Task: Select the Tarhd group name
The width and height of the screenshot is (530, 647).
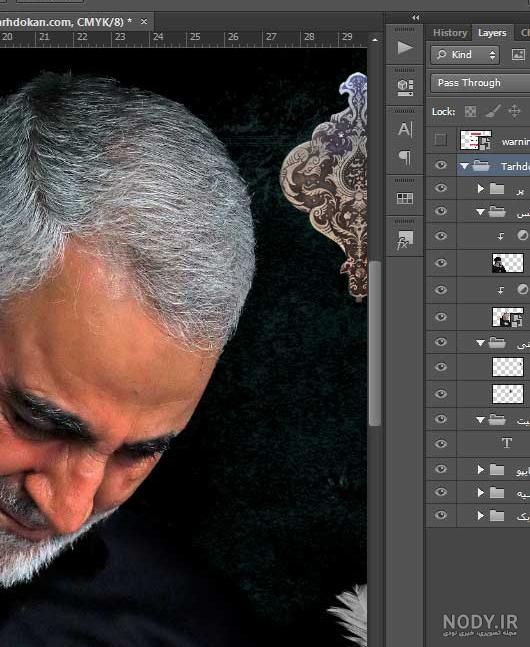Action: tap(515, 166)
